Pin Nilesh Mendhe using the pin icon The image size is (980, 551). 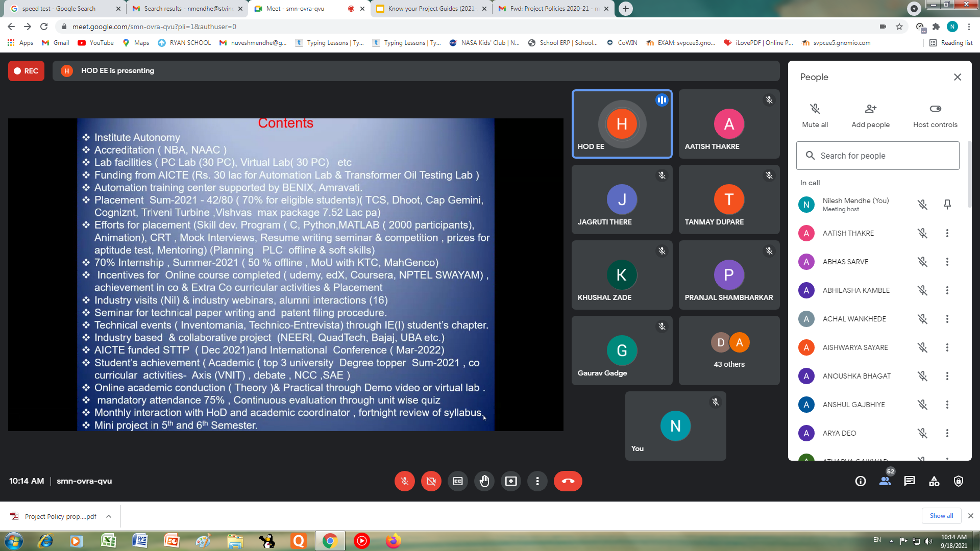click(x=947, y=205)
